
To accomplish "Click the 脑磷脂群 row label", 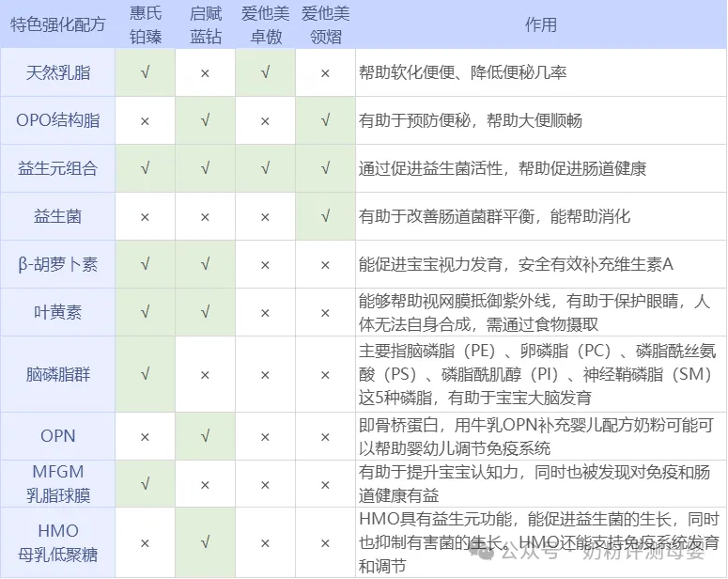I will pyautogui.click(x=57, y=374).
